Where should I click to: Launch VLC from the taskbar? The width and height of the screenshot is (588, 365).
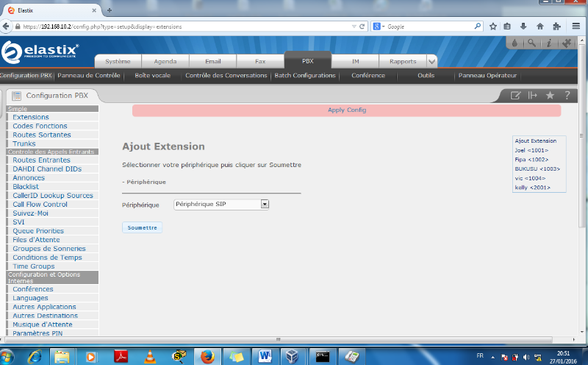pyautogui.click(x=150, y=356)
